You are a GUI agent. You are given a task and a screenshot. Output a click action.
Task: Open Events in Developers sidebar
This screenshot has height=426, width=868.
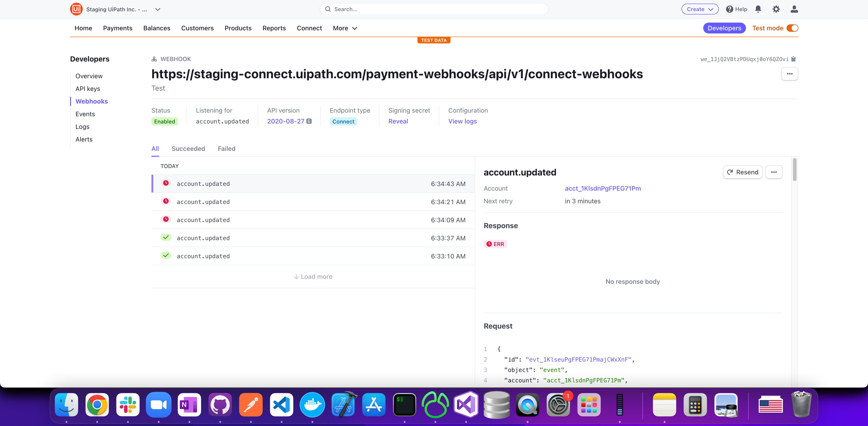click(x=85, y=114)
